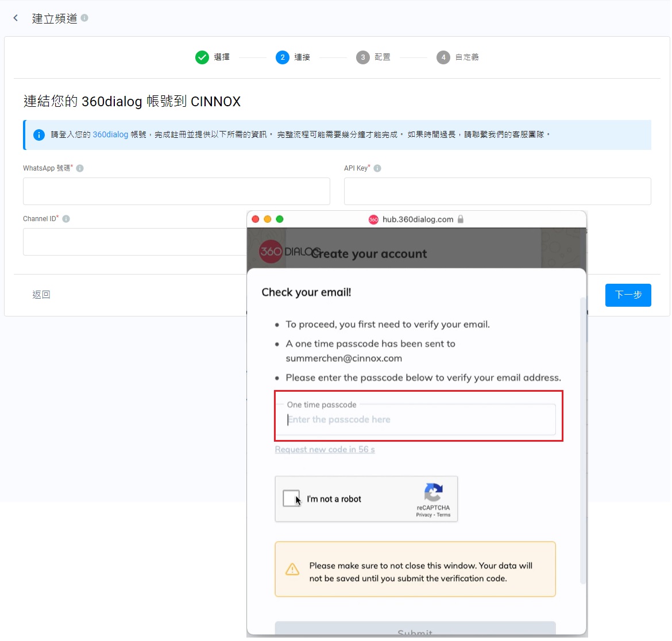
Task: Click the summerchen@cinnox.com email text
Action: pyautogui.click(x=343, y=358)
